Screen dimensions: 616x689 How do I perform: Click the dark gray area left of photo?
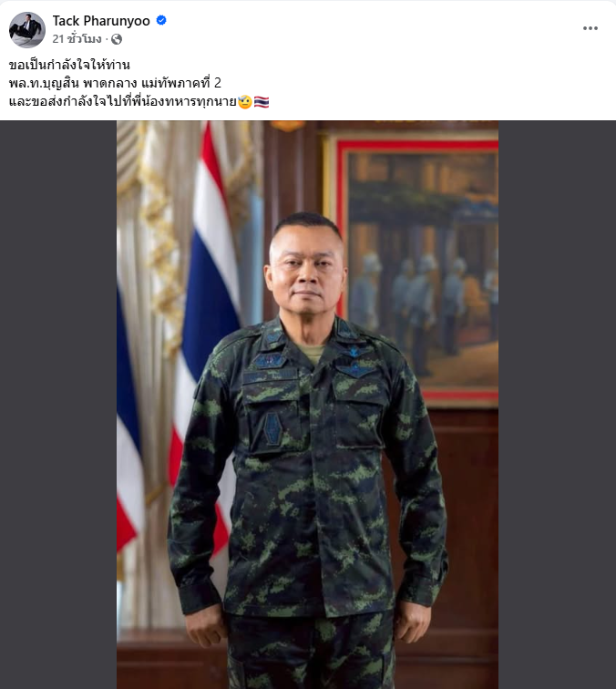tap(58, 405)
